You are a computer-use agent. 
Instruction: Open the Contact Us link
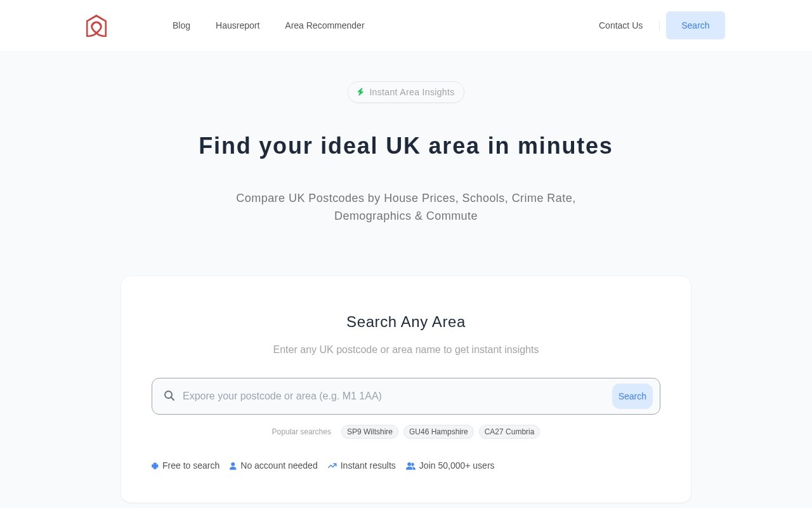[x=620, y=25]
